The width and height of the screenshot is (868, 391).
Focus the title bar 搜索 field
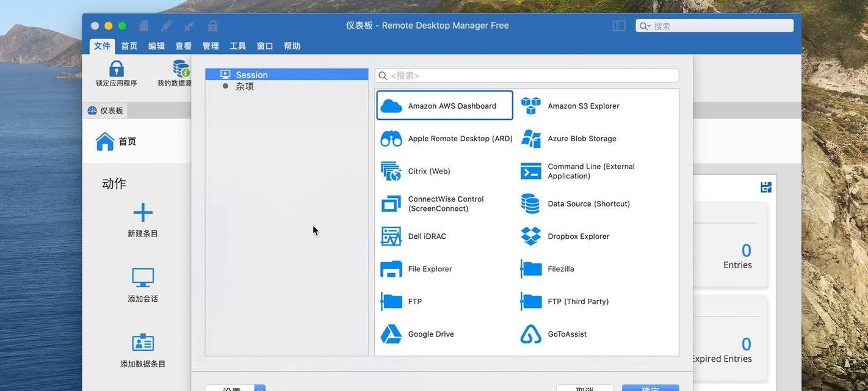(x=715, y=26)
